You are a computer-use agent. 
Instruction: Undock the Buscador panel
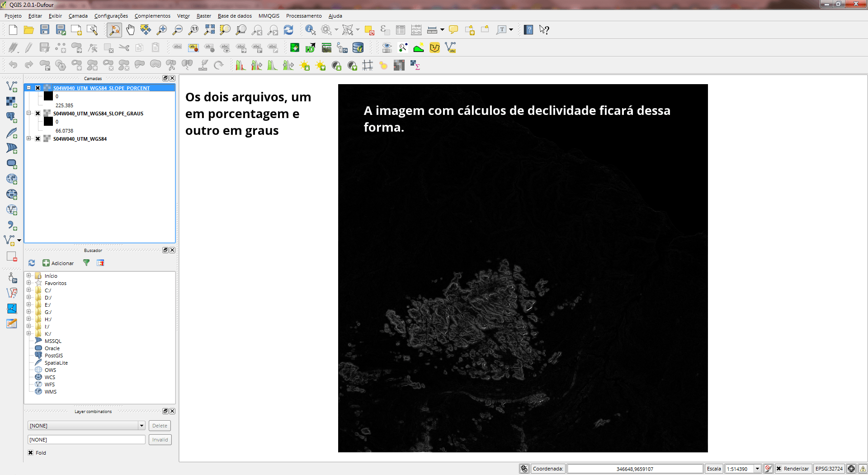coord(165,250)
